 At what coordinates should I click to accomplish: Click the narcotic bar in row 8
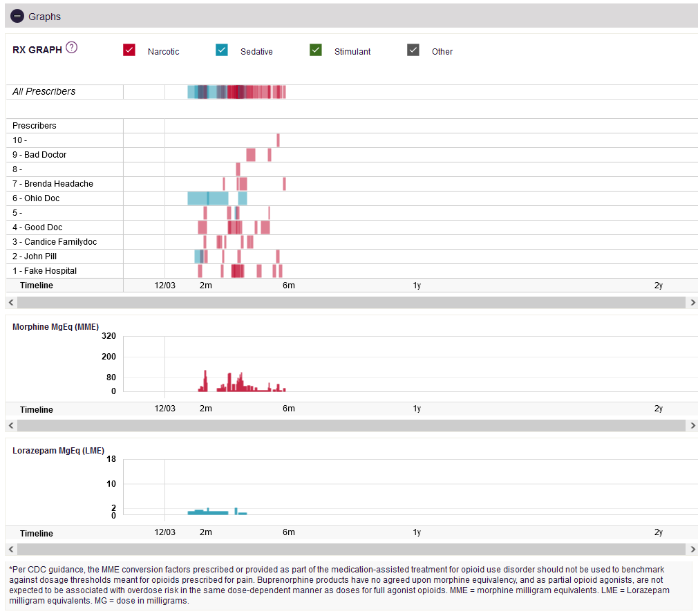click(238, 169)
